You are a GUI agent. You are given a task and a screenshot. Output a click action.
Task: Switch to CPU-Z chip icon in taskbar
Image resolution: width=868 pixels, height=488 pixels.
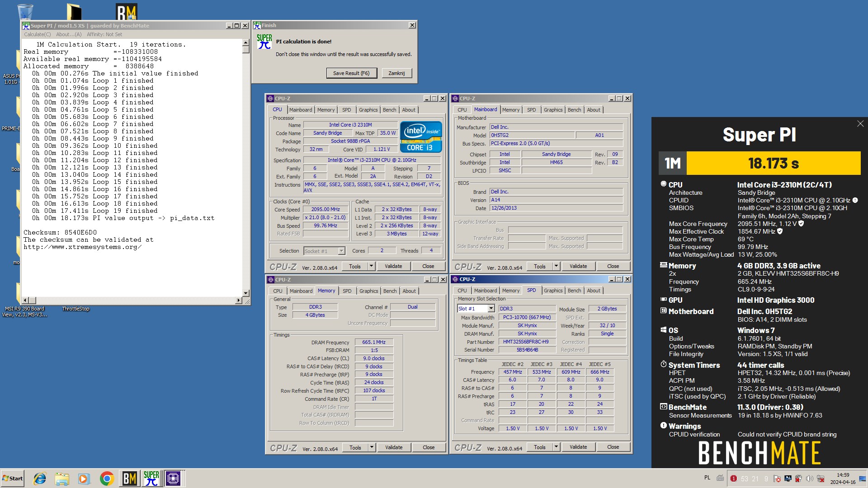pos(173,478)
